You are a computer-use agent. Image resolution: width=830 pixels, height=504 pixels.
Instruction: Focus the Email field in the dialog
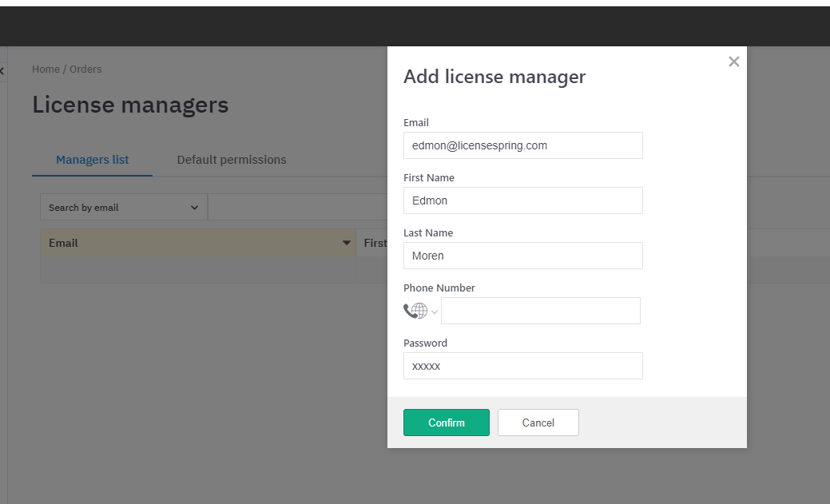[x=522, y=145]
